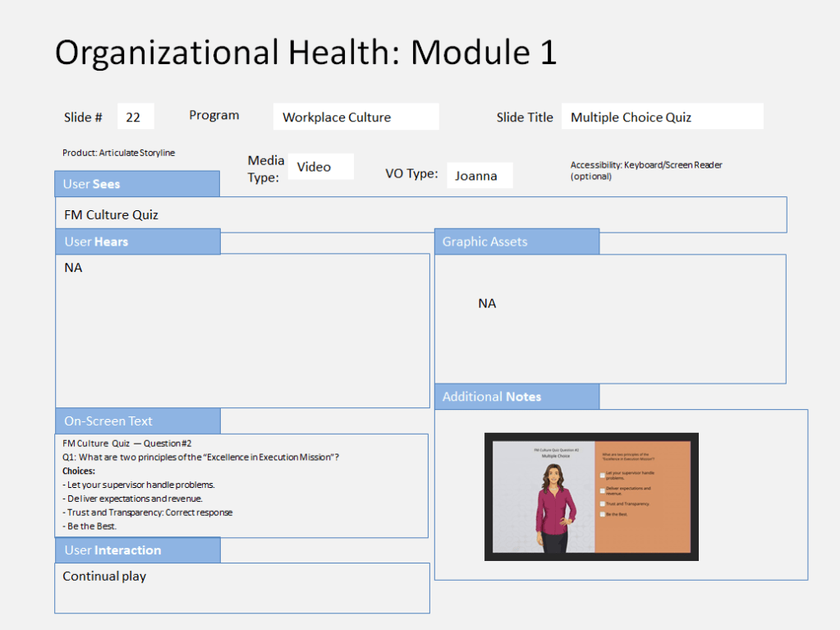Click the 'On-Screen Text' section header
The image size is (840, 630).
137,421
